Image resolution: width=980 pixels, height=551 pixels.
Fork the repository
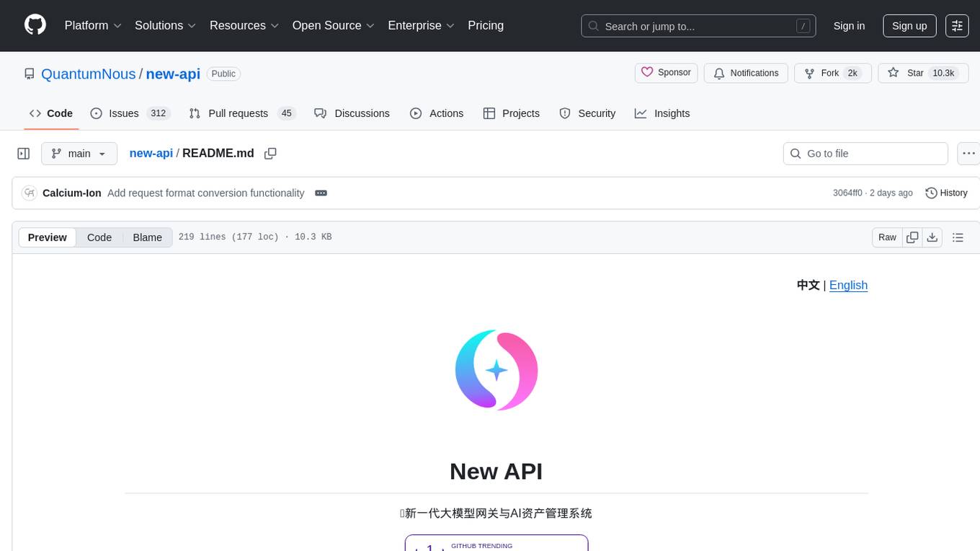coord(832,73)
